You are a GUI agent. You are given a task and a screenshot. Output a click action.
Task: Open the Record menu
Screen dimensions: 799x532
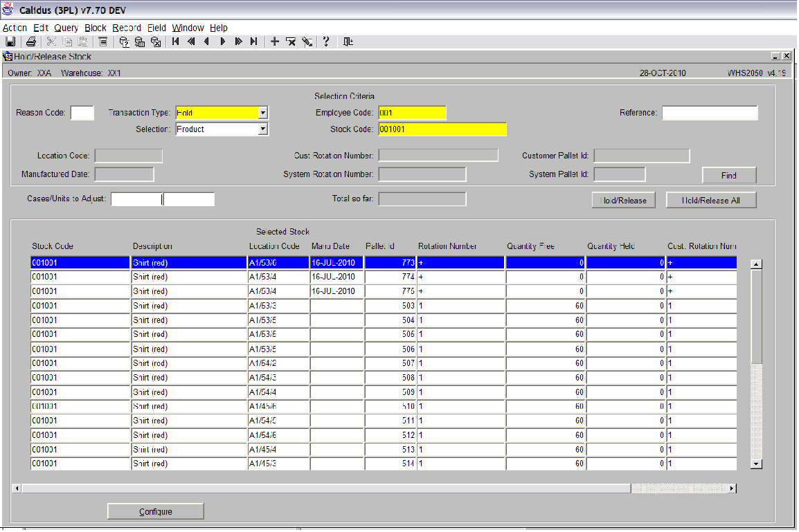127,28
